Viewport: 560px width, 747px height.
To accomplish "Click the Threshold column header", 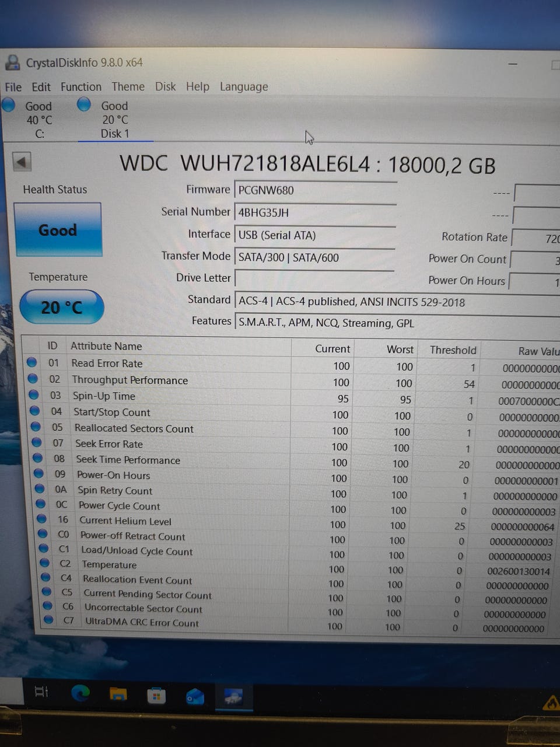I will click(x=453, y=350).
